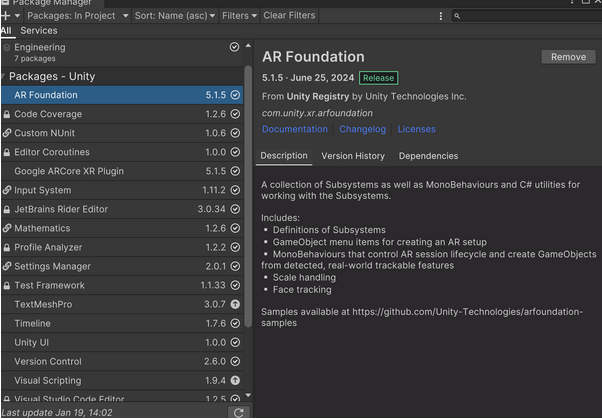The image size is (602, 419).
Task: Click the update arrow icon on Visual Scripting
Action: [236, 380]
